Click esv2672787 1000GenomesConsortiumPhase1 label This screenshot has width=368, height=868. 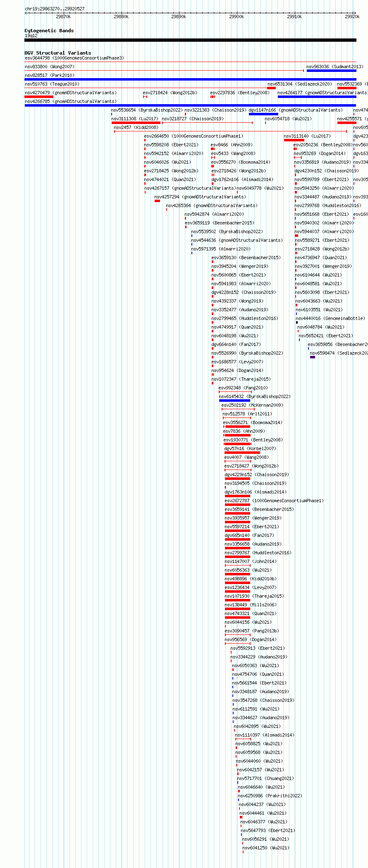274,501
